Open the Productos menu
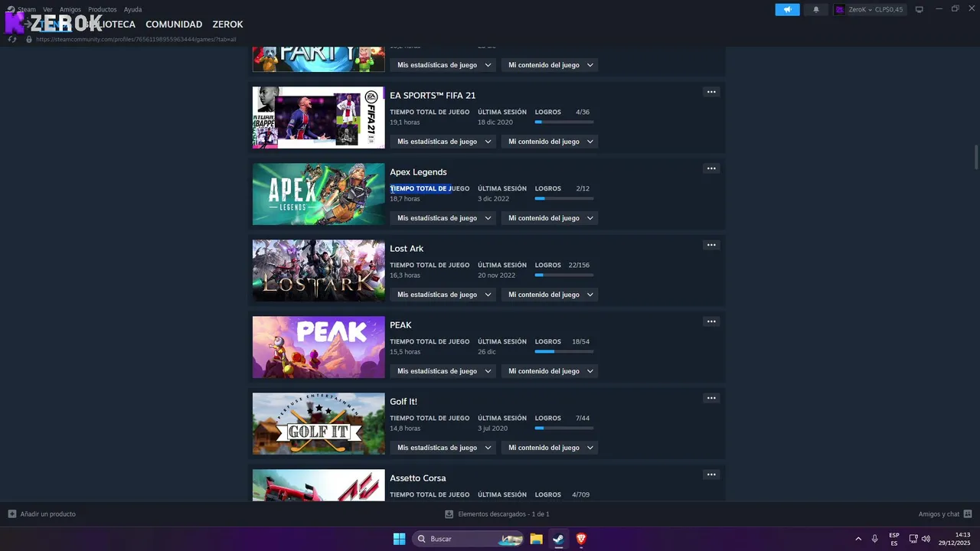 coord(102,9)
